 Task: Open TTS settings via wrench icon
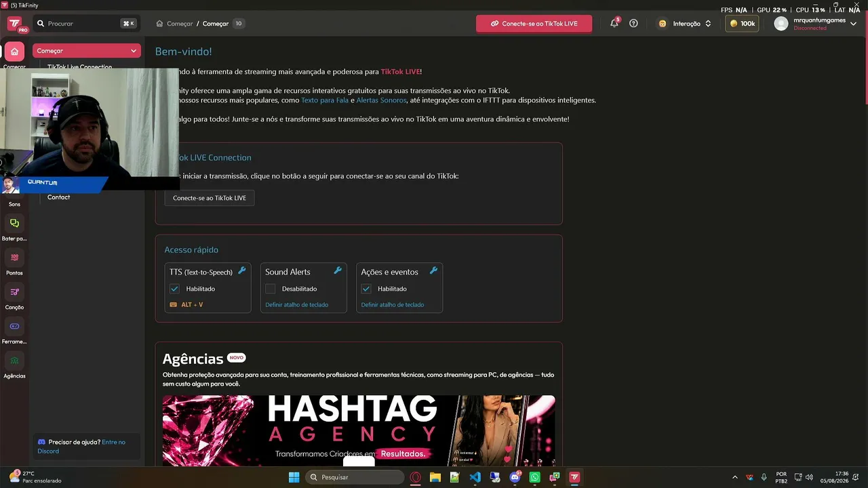(x=241, y=270)
